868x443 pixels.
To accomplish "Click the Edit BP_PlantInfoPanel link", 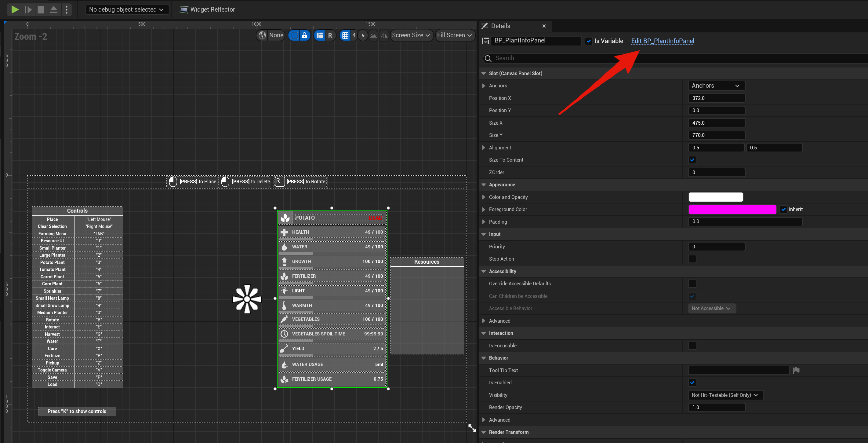I will click(x=662, y=41).
